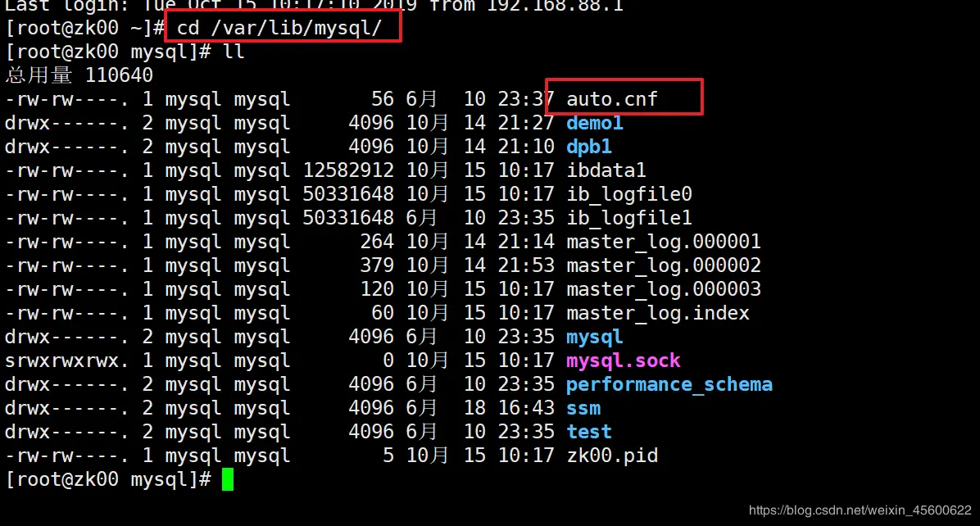Viewport: 980px width, 526px height.
Task: Click the cd /var/lib/mysql/ command text
Action: pyautogui.click(x=279, y=28)
